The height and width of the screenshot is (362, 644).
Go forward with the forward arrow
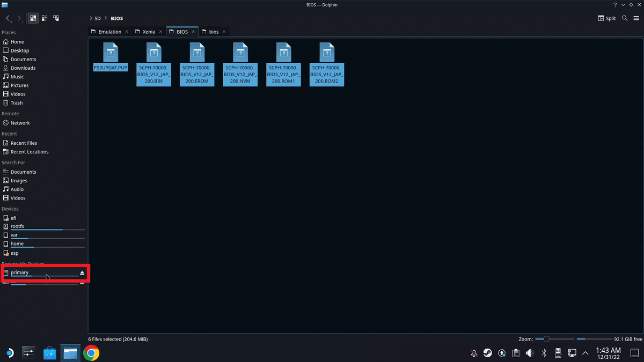point(20,18)
